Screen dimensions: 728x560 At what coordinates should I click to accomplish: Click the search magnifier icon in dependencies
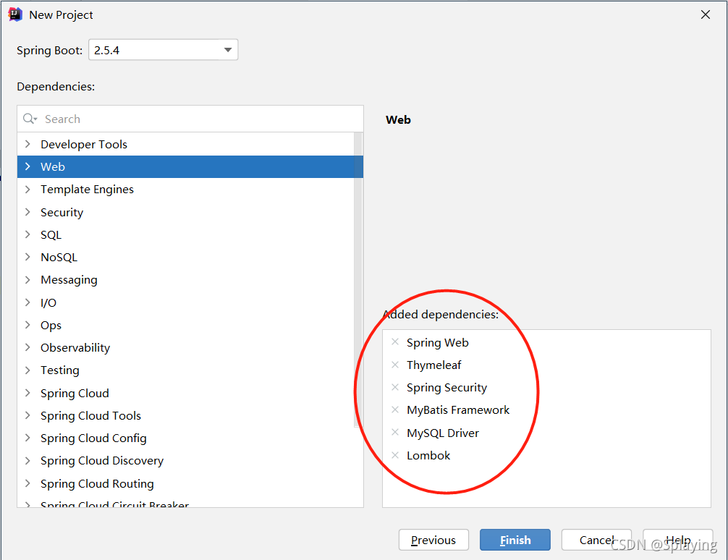[x=30, y=119]
